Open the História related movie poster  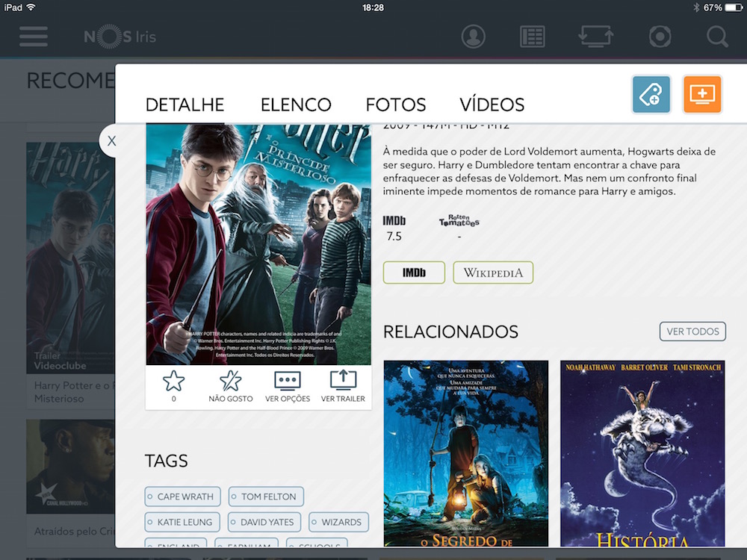tap(642, 453)
